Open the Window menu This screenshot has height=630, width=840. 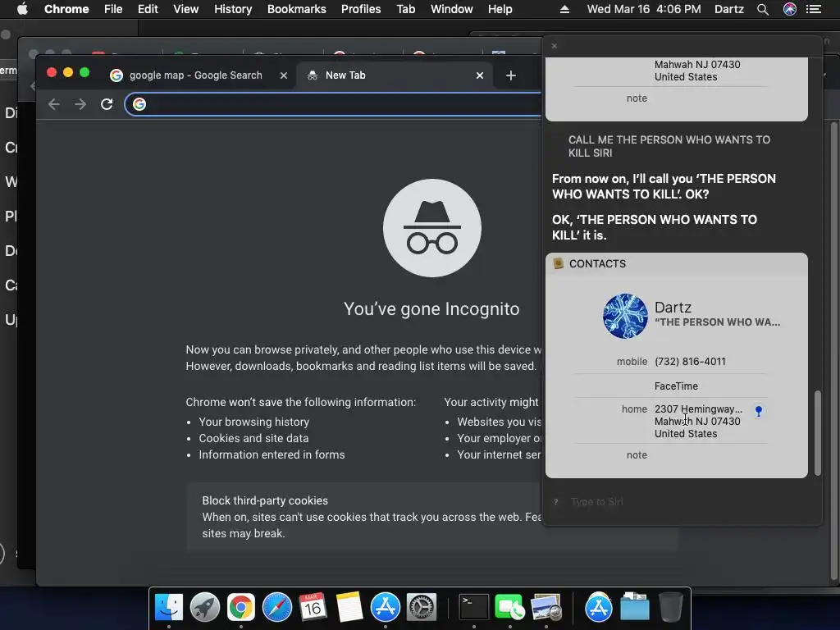tap(452, 9)
